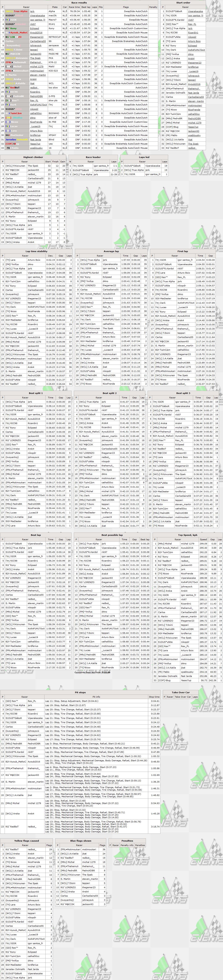Open XxR4F1M1T0xX link in Race results table
The image size is (223, 980).
(x=39, y=105)
